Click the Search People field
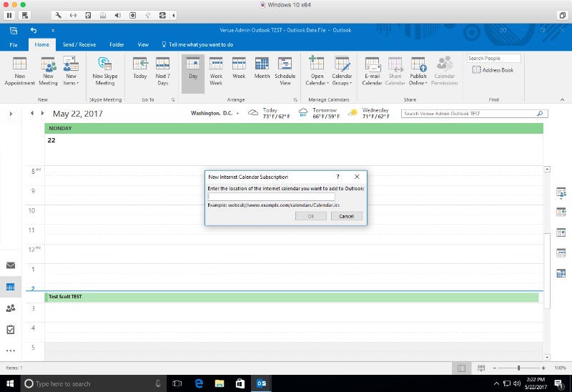The width and height of the screenshot is (572, 392). pos(494,58)
